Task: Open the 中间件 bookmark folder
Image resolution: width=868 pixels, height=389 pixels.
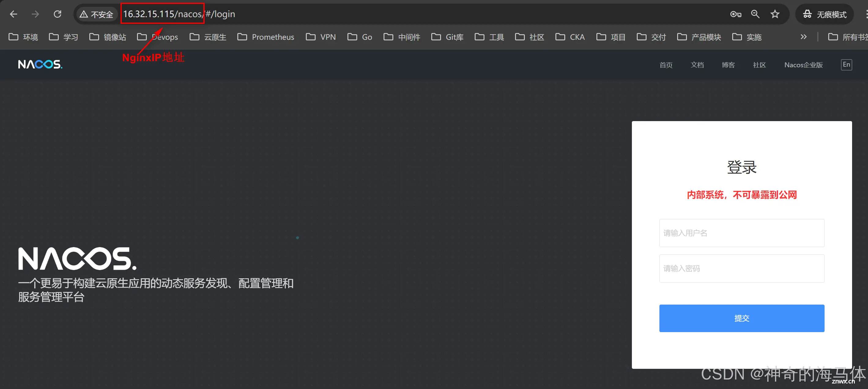Action: [402, 37]
